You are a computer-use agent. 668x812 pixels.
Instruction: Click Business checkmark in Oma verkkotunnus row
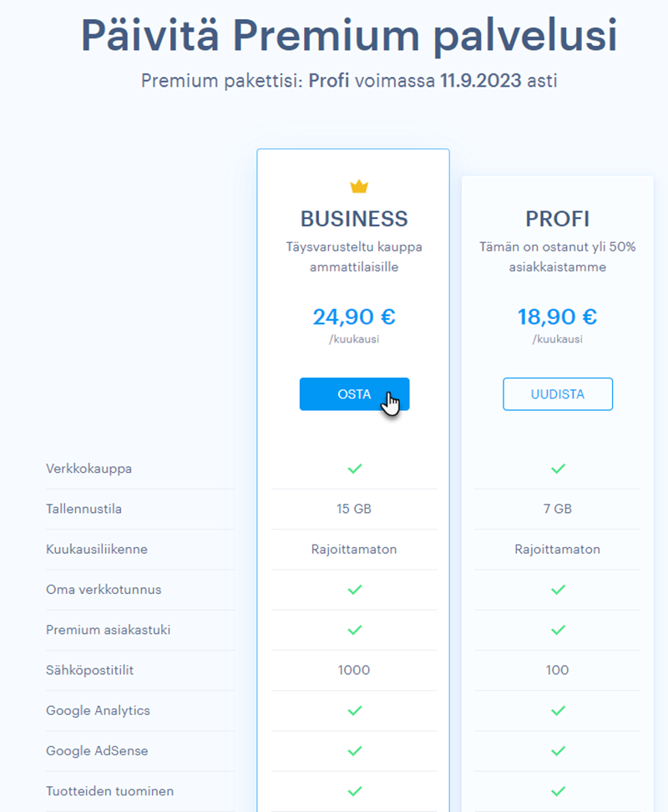click(354, 590)
